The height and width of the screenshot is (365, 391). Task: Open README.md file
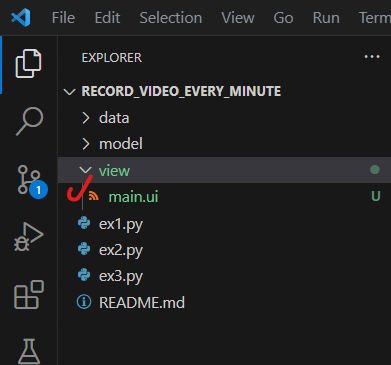pos(224,302)
